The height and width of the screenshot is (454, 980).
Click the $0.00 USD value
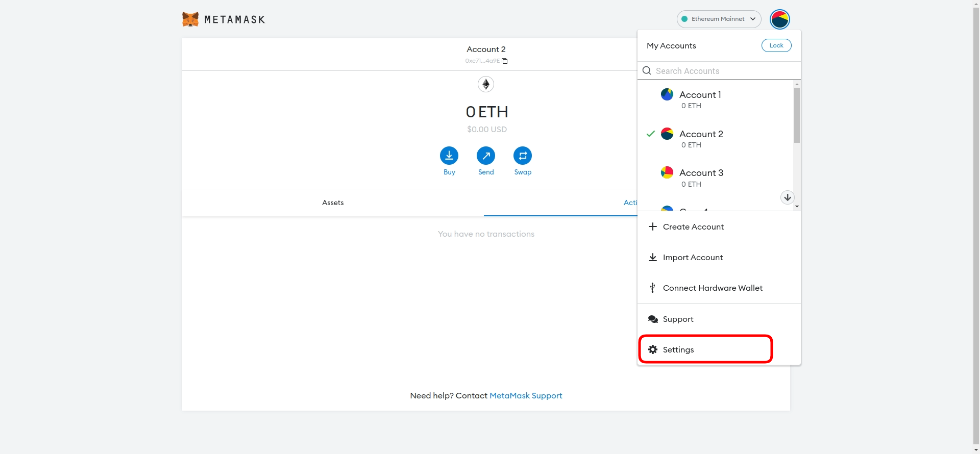tap(487, 129)
